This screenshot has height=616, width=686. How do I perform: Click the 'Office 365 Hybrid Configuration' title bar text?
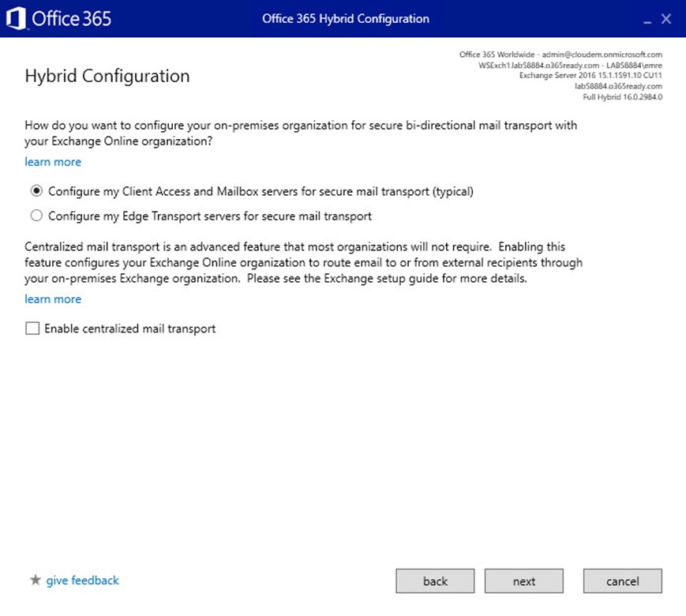click(346, 19)
